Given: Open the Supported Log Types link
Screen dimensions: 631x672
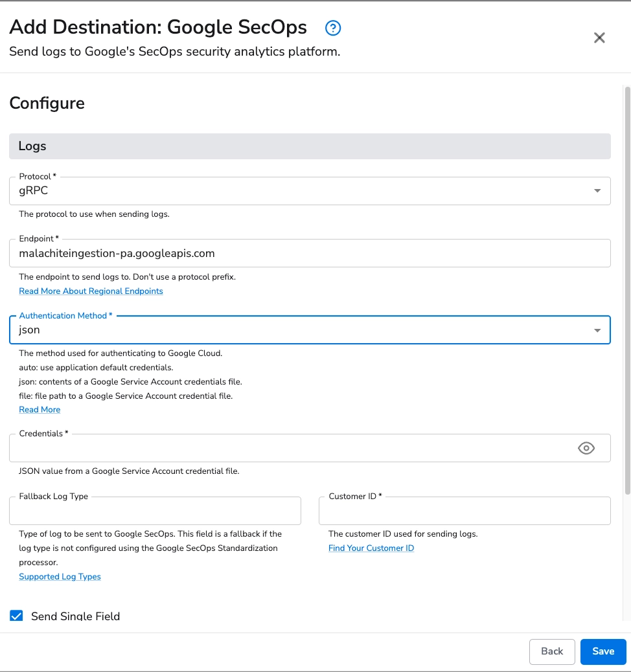Looking at the screenshot, I should coord(60,576).
